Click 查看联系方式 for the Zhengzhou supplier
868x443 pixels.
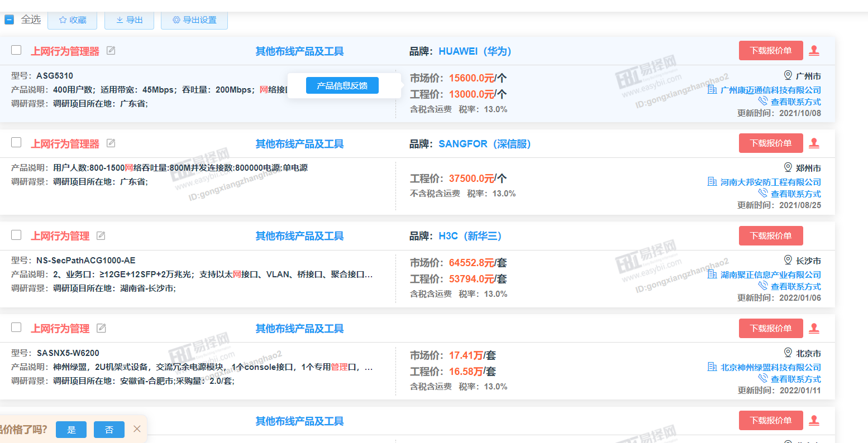[x=796, y=194]
